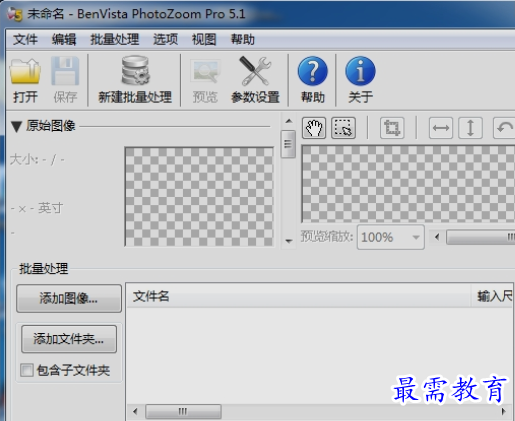Click the left panel vertical scrollbar thumb

288,144
